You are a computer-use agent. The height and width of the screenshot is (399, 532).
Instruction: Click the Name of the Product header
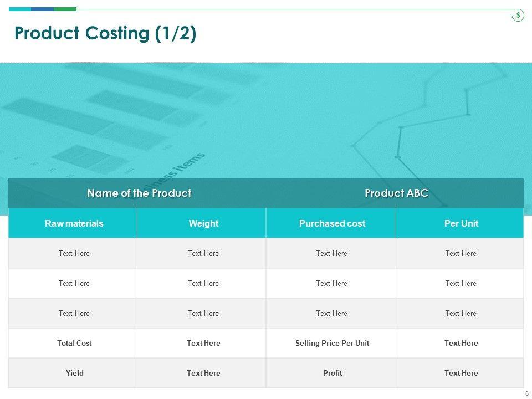coord(139,193)
